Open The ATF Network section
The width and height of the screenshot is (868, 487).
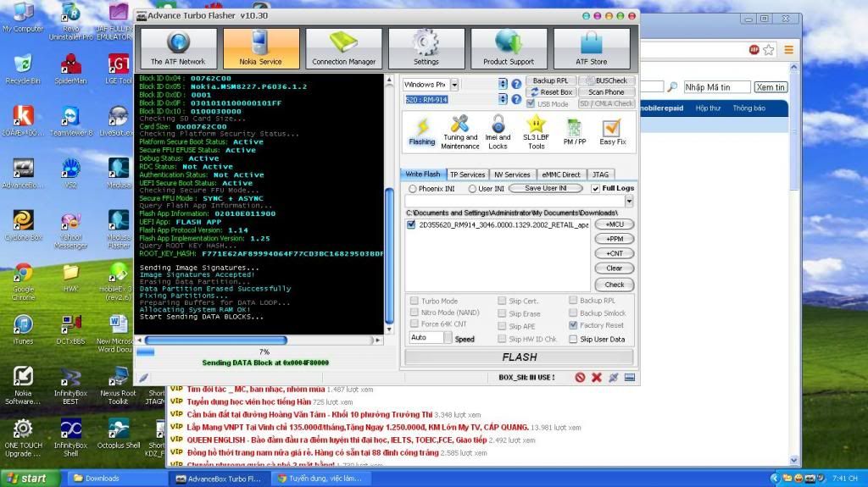(x=178, y=49)
